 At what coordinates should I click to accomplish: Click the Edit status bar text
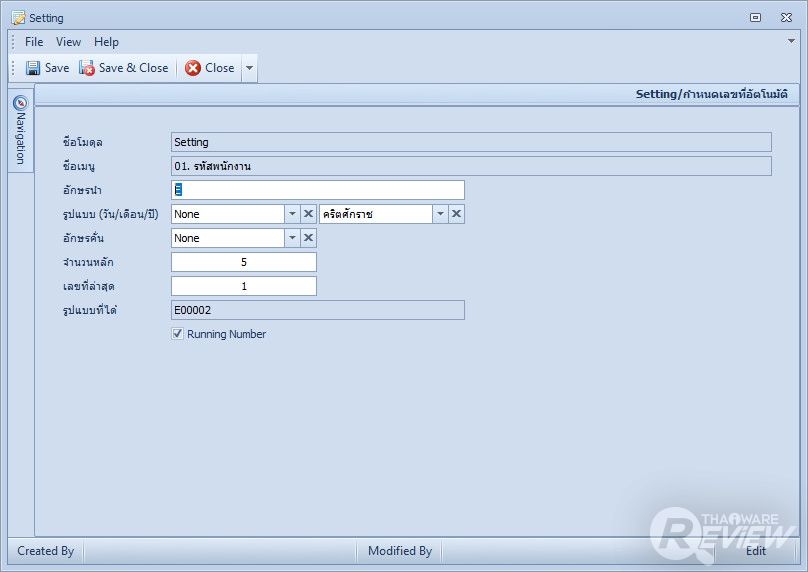756,551
